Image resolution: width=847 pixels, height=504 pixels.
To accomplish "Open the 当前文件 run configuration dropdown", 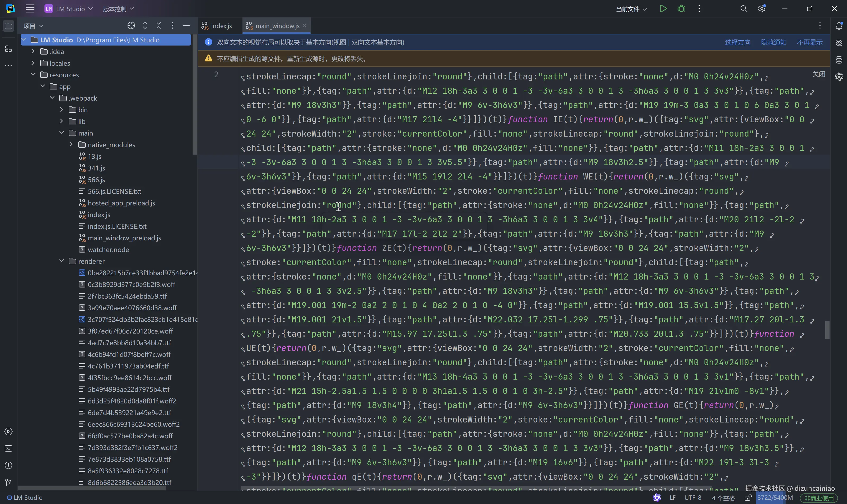I will pos(631,9).
